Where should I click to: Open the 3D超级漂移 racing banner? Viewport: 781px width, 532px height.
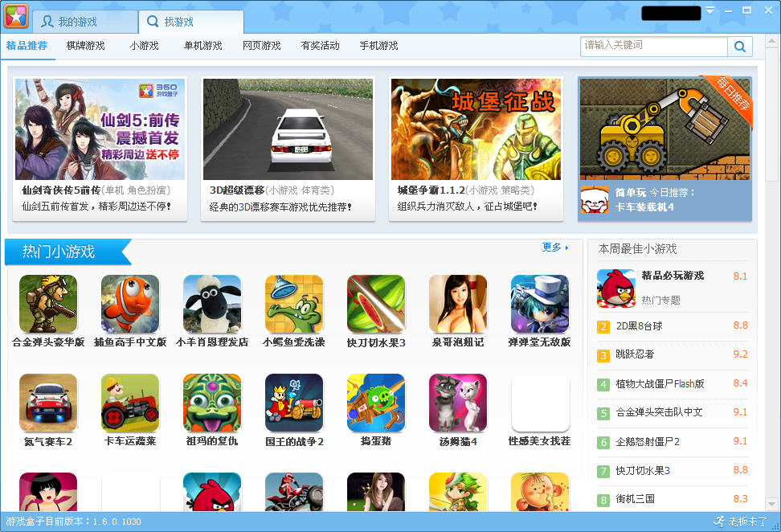click(288, 129)
